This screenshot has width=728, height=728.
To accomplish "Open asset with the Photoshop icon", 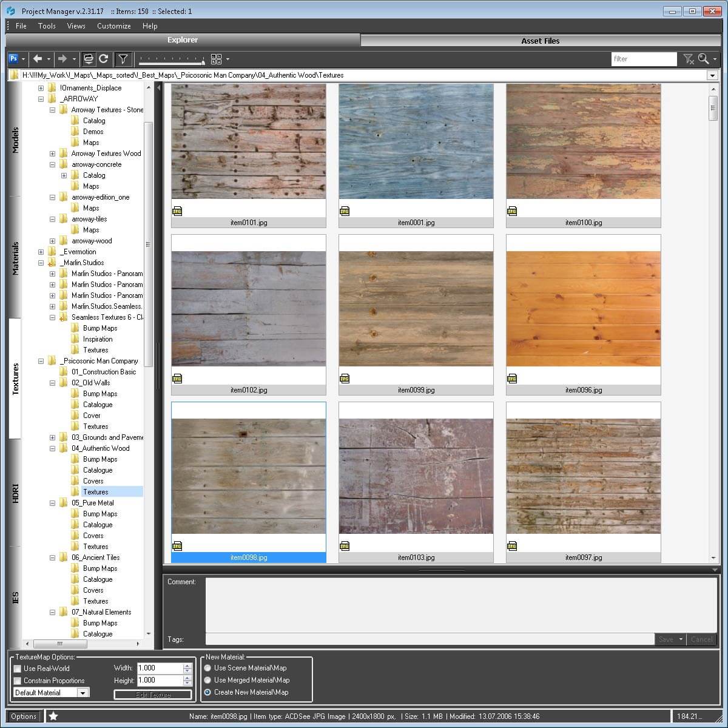I will click(13, 58).
